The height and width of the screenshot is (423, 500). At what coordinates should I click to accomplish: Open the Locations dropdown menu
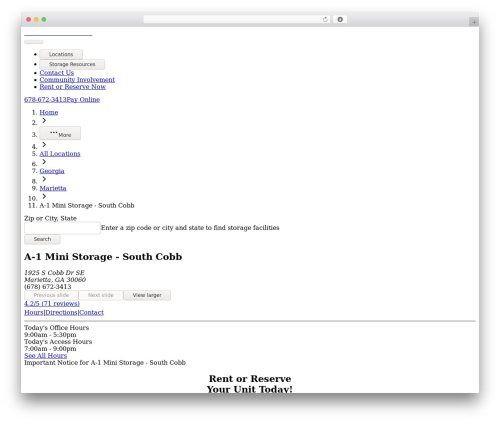[61, 54]
